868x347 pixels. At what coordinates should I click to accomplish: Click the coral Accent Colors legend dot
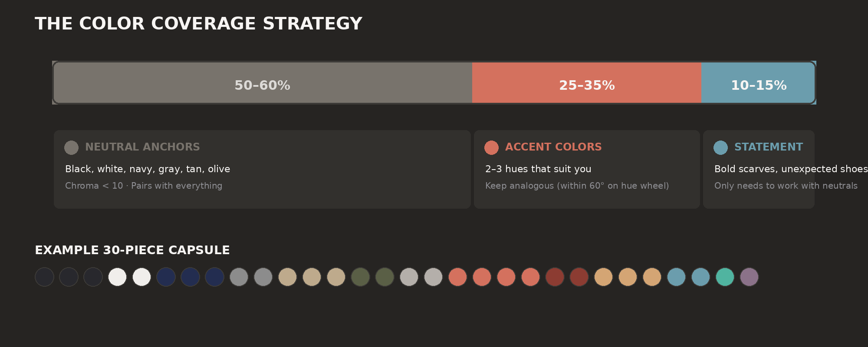[x=491, y=147]
